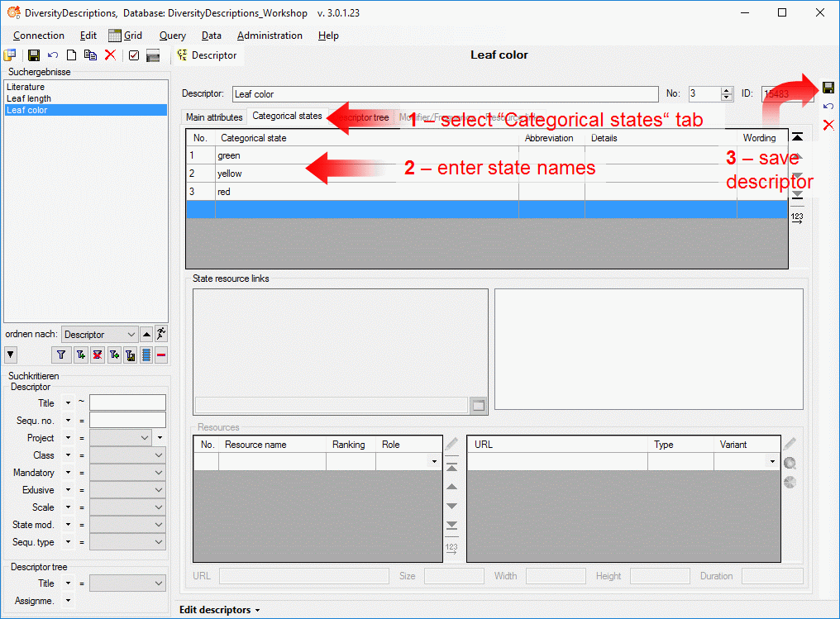Click the Descriptor mode button in the toolbar
Screen dimensions: 840x619
208,55
